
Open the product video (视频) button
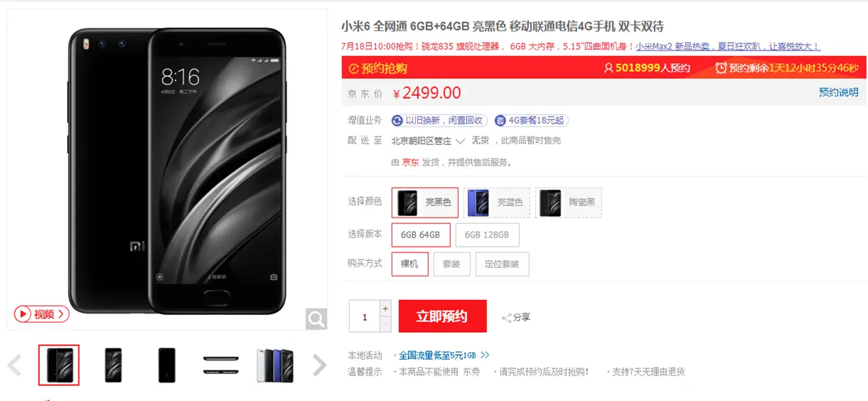tap(41, 314)
